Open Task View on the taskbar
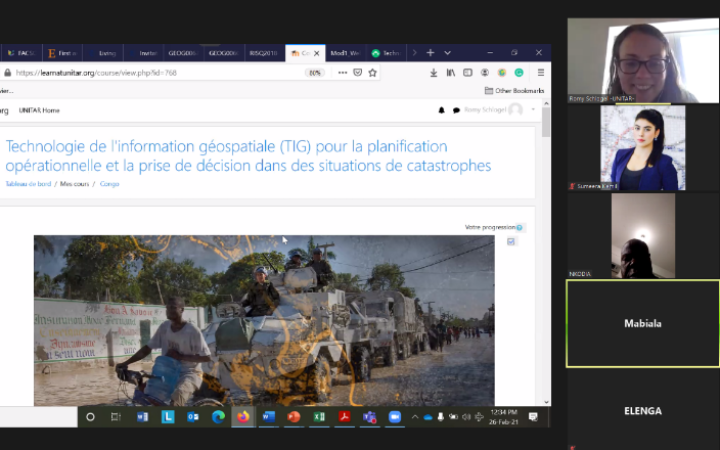Image resolution: width=720 pixels, height=450 pixels. pos(116,417)
